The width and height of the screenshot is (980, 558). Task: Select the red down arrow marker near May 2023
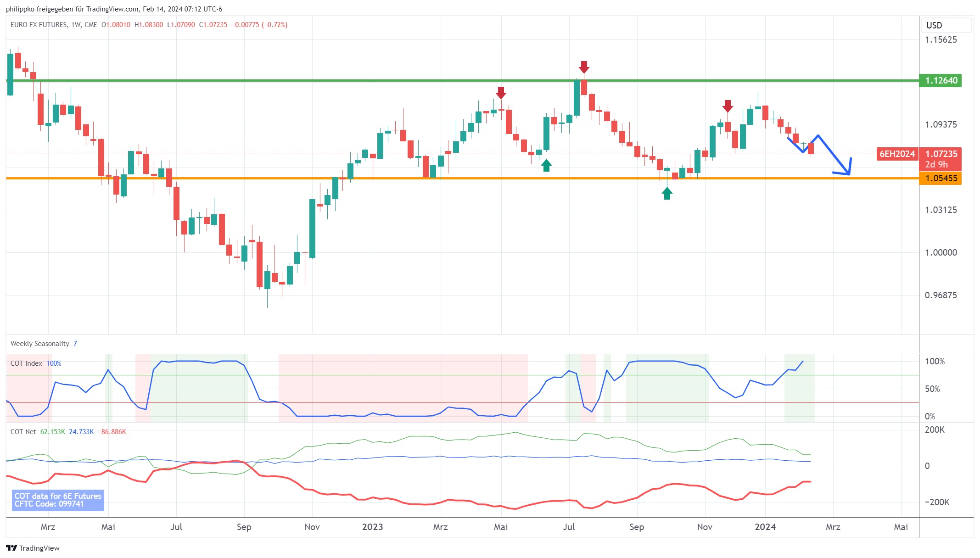tap(501, 93)
